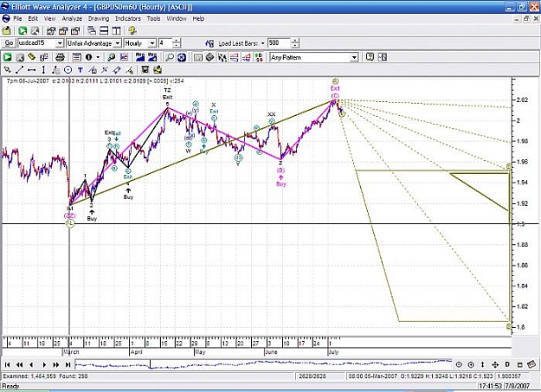Image resolution: width=541 pixels, height=392 pixels.
Task: Click the yellow tag icon
Action: click(32, 57)
